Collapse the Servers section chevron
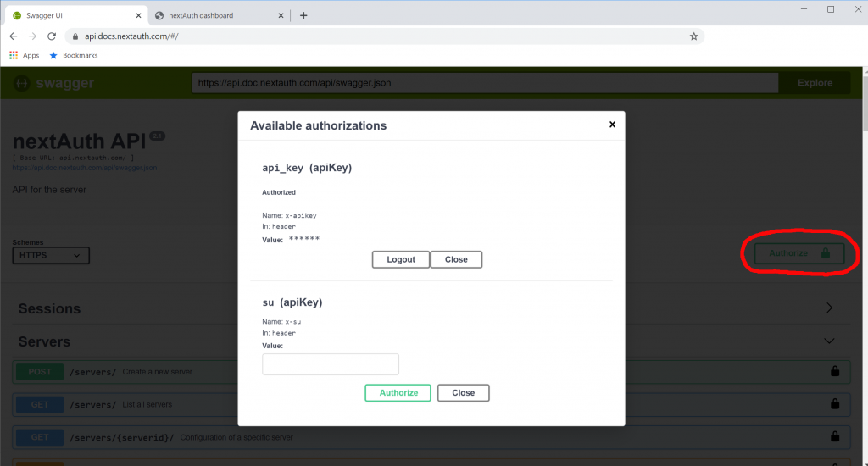Viewport: 868px width, 466px height. point(829,341)
